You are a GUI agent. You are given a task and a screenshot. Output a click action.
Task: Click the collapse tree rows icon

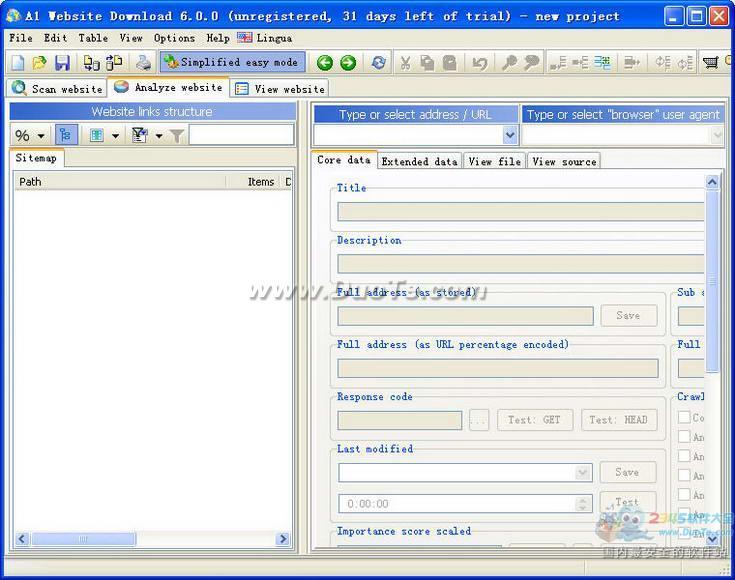(x=558, y=62)
